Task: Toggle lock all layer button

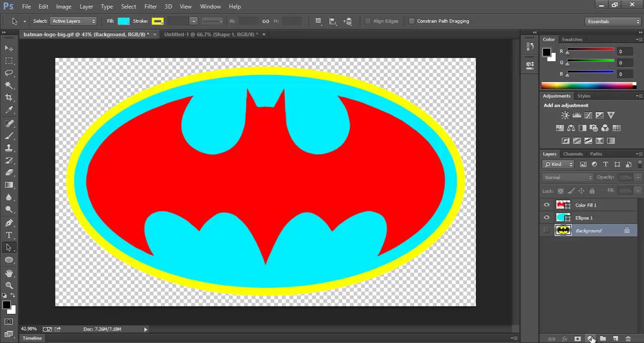Action: (x=592, y=191)
